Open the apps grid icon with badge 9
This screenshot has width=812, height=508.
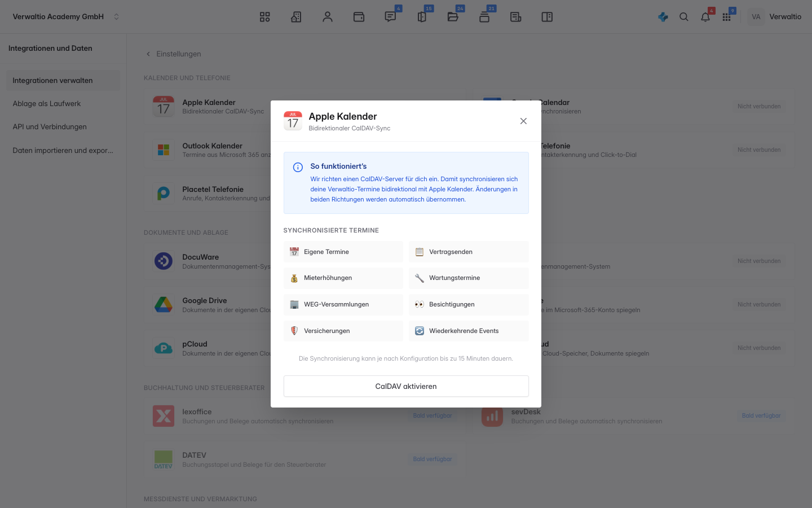click(x=727, y=17)
